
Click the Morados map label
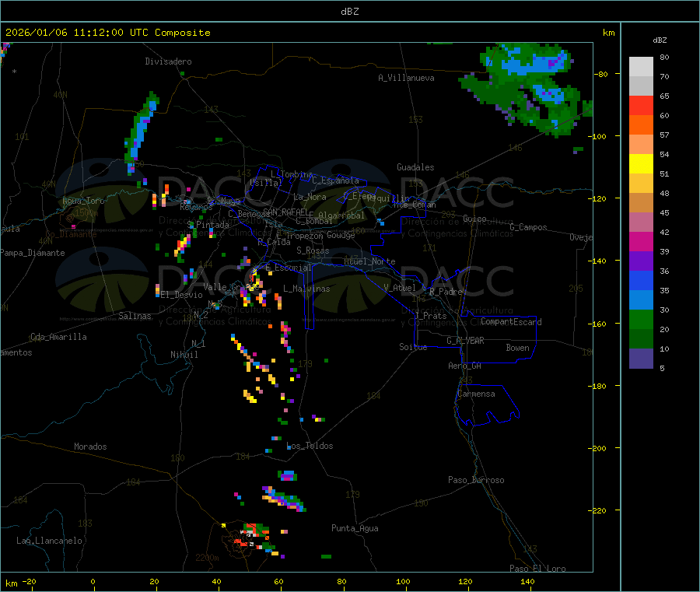[90, 447]
